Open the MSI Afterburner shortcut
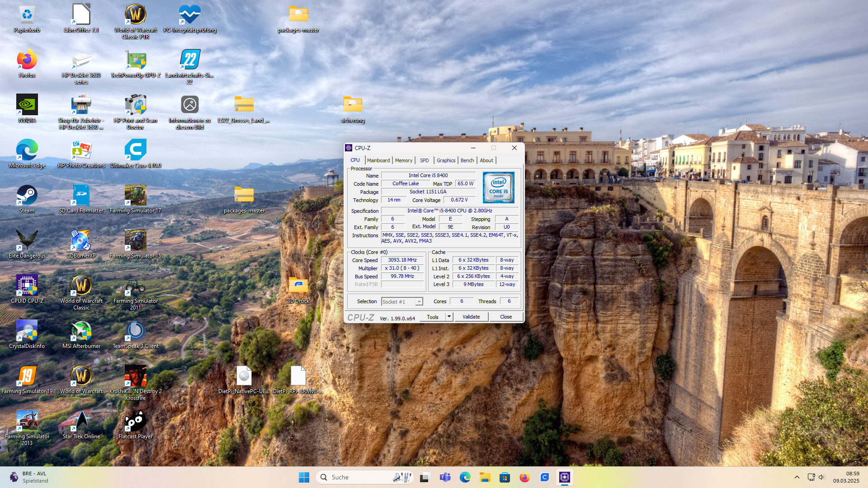 (x=81, y=332)
